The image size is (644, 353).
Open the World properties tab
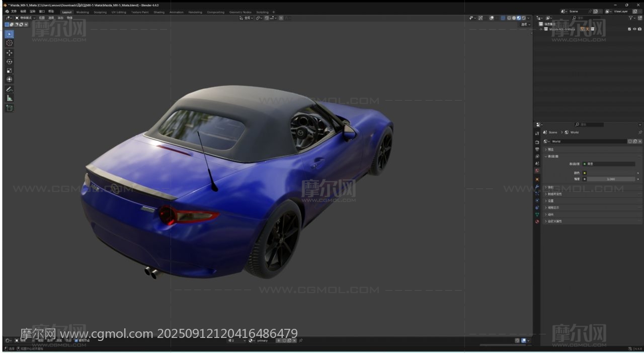pyautogui.click(x=537, y=170)
